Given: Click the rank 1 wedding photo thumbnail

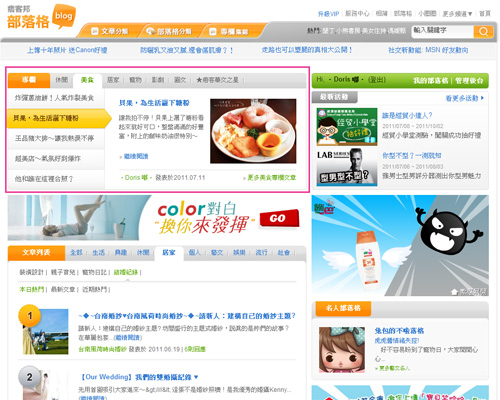Looking at the screenshot, I should click(45, 331).
